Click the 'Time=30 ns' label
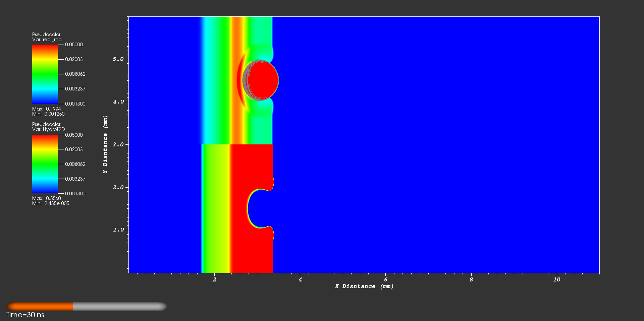644x321 pixels. coord(25,315)
